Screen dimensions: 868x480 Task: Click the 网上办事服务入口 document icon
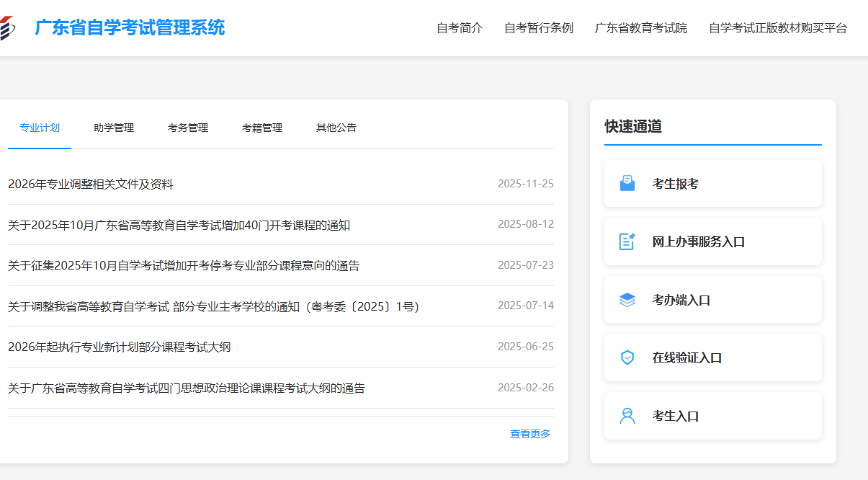pyautogui.click(x=627, y=241)
